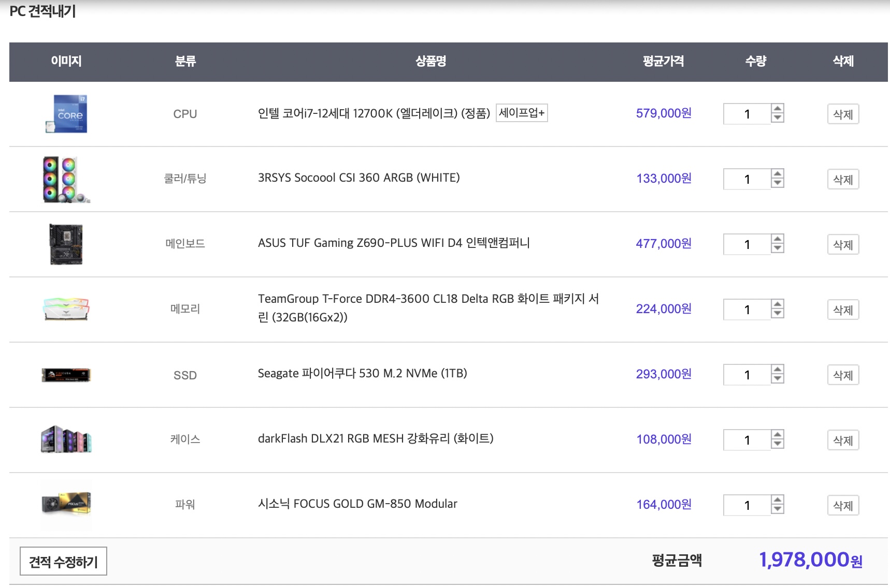This screenshot has height=588, width=890.
Task: Click the 견적 수정하기 button
Action: 63,561
